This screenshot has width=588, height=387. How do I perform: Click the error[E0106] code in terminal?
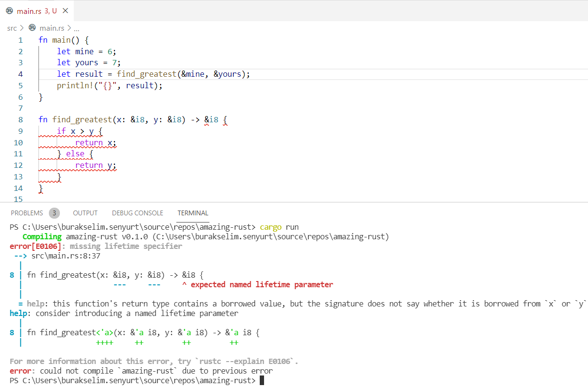35,246
